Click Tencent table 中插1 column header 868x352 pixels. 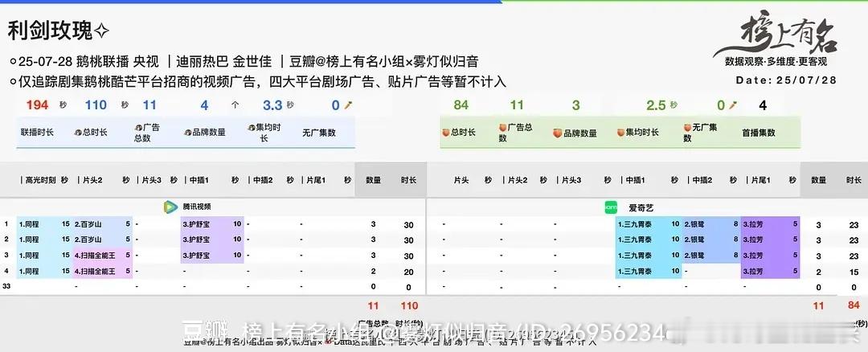tap(197, 180)
